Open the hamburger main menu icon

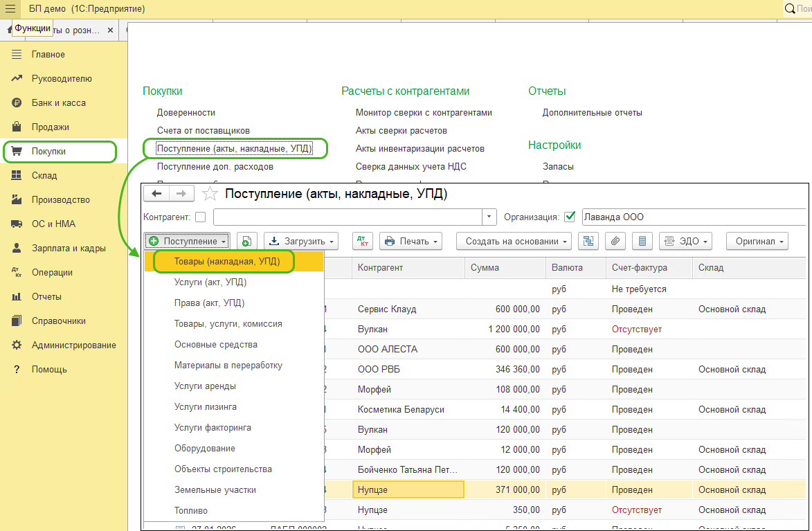pos(10,9)
